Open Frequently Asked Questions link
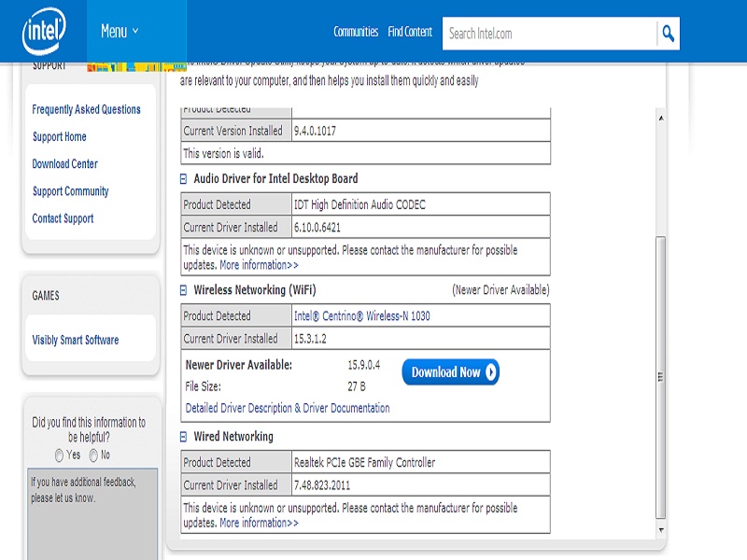The image size is (747, 560). tap(86, 109)
